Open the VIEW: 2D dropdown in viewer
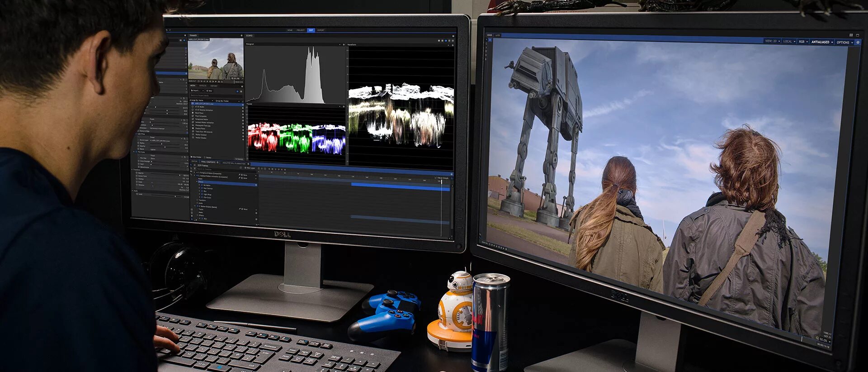 tap(773, 41)
